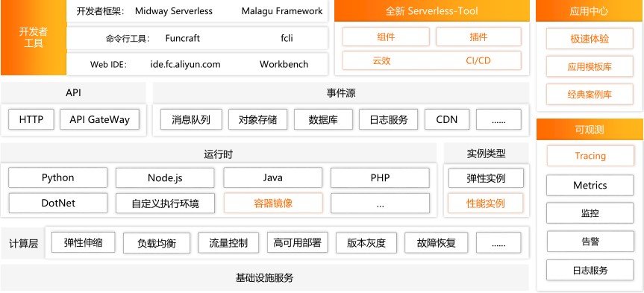Click the CDN event source box

point(447,119)
